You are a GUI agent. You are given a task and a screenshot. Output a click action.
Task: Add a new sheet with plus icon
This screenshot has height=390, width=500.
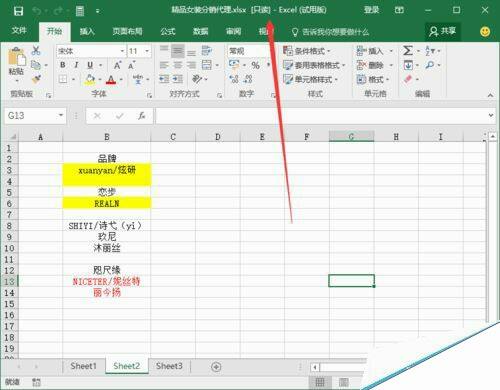216,367
